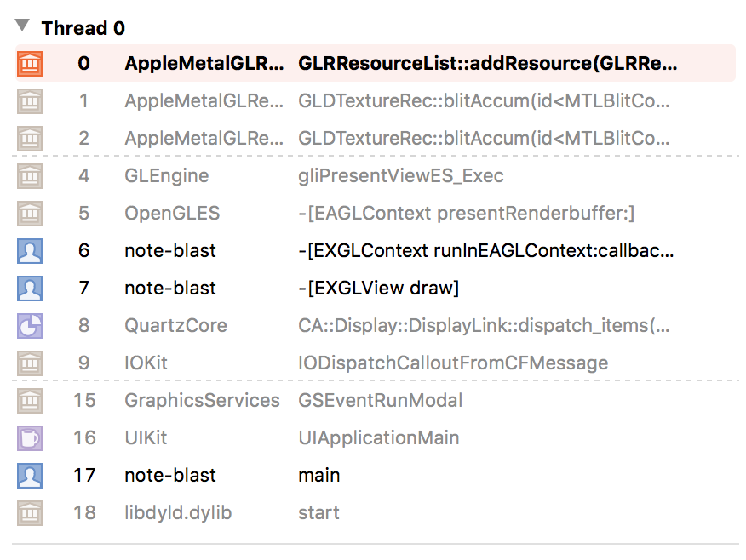Screen dimensions: 746x560
Task: Expand hidden frames between frame 2 and 4
Action: coord(373,156)
